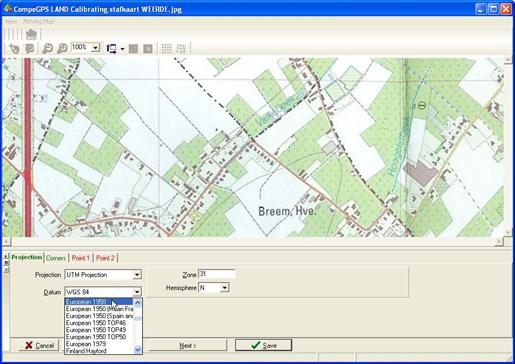Click map horizontal scrollbar right arrow
This screenshot has height=364, width=515.
point(499,242)
